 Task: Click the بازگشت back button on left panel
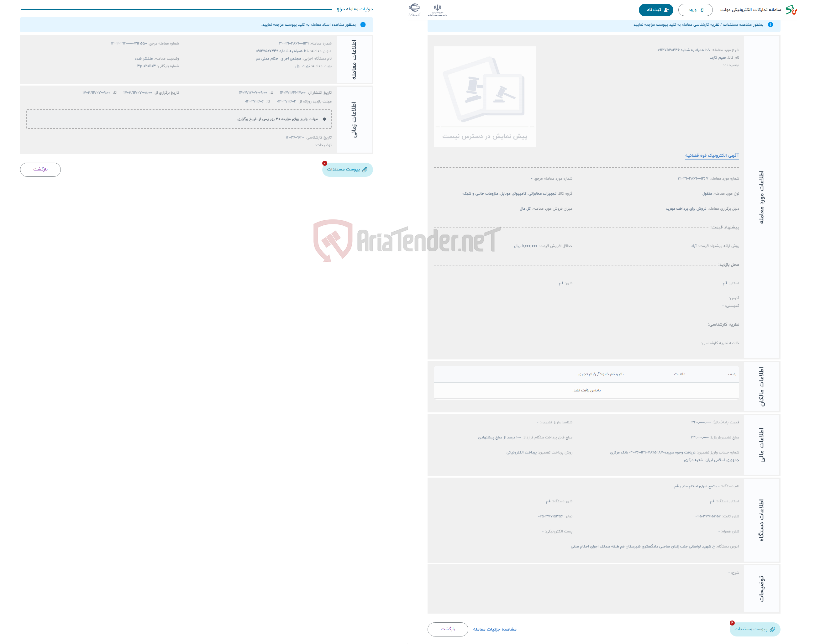[x=42, y=169]
